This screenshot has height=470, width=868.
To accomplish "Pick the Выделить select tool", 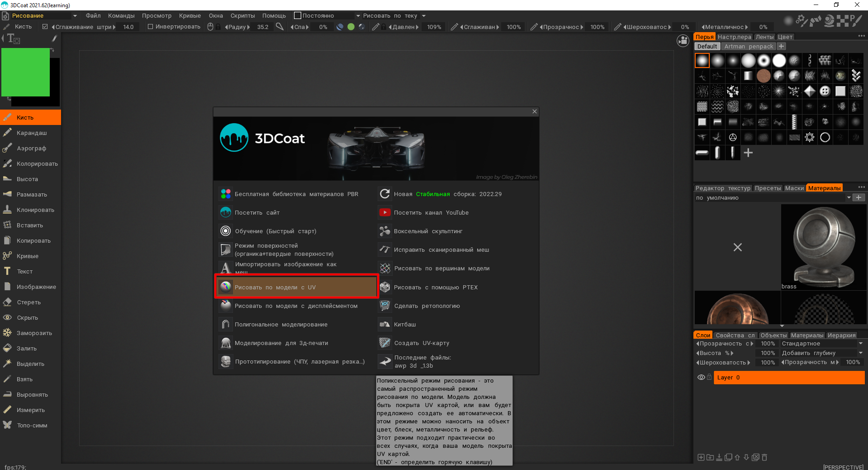I will (31, 364).
